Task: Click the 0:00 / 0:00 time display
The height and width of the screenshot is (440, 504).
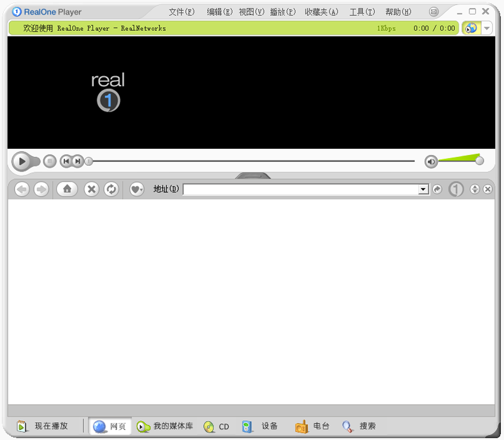Action: (434, 28)
